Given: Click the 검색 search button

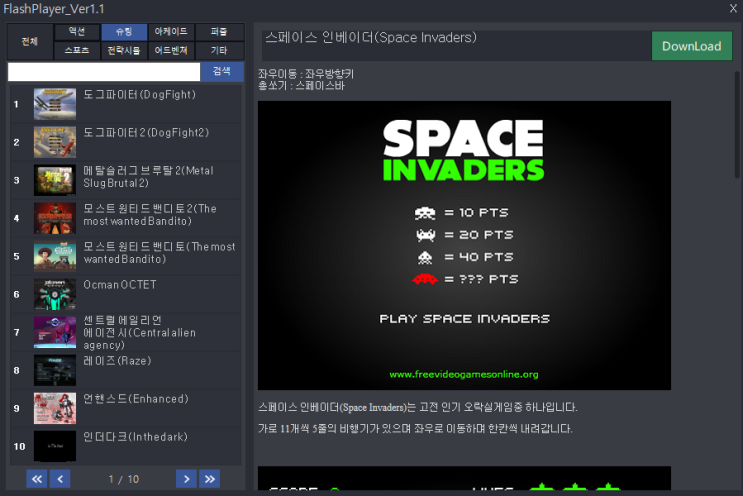Looking at the screenshot, I should coord(222,72).
